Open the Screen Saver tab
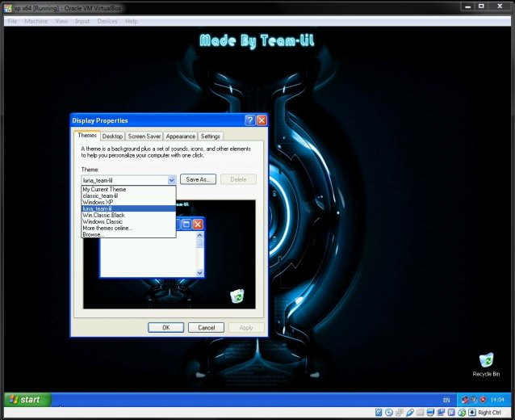This screenshot has width=515, height=420. tap(144, 136)
